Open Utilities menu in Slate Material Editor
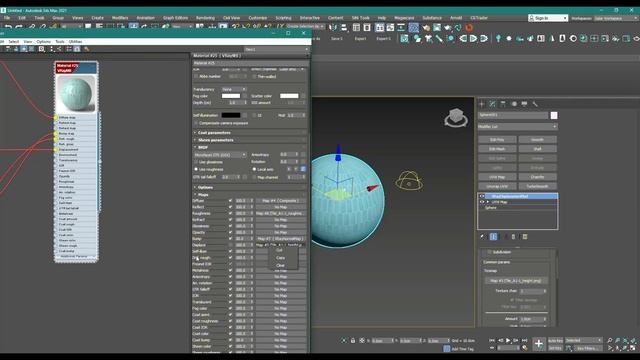 [75, 42]
